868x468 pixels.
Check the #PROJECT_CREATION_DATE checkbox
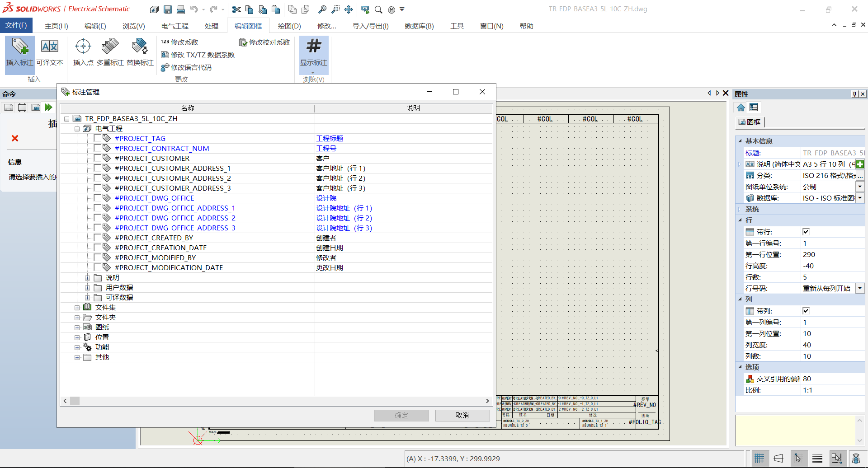pos(97,248)
